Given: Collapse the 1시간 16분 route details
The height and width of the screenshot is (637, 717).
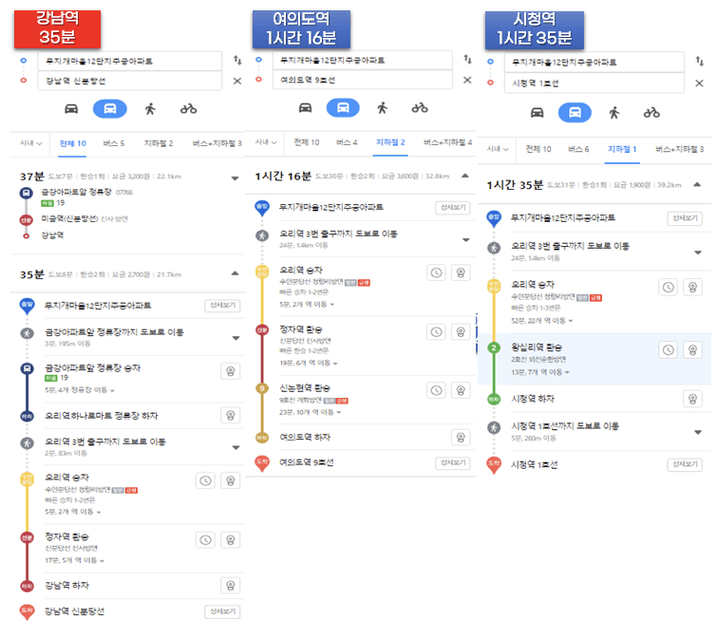Looking at the screenshot, I should [x=465, y=176].
